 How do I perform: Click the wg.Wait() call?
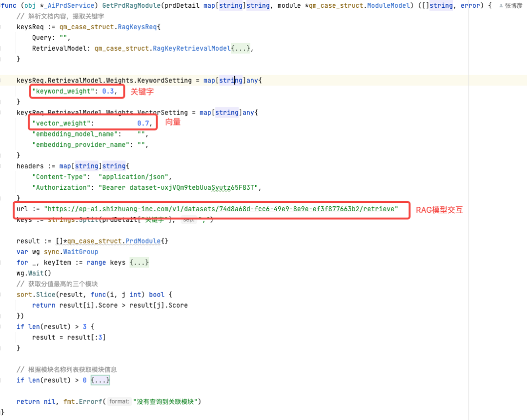click(34, 273)
